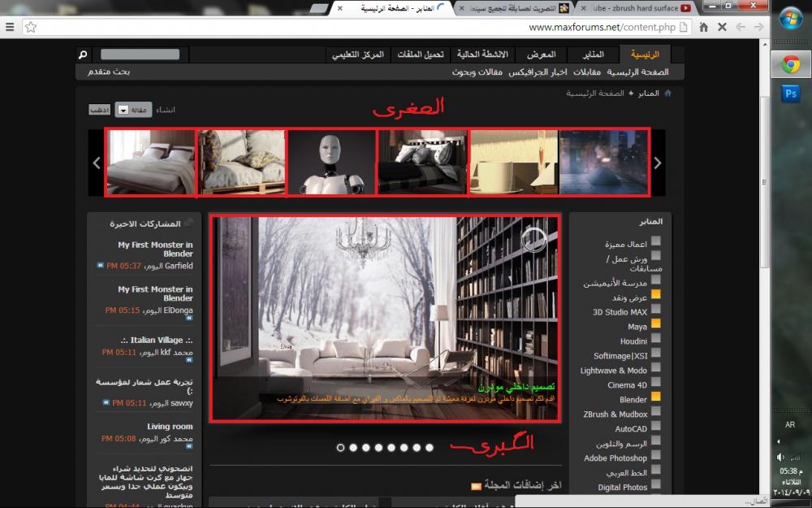Click the large modern interior slideshow image
The width and height of the screenshot is (812, 508).
coord(385,319)
